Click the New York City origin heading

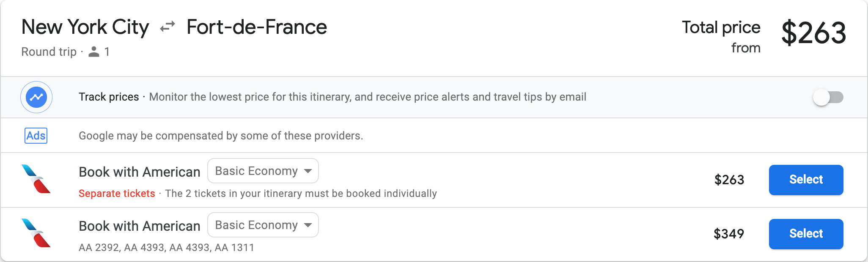(x=85, y=27)
